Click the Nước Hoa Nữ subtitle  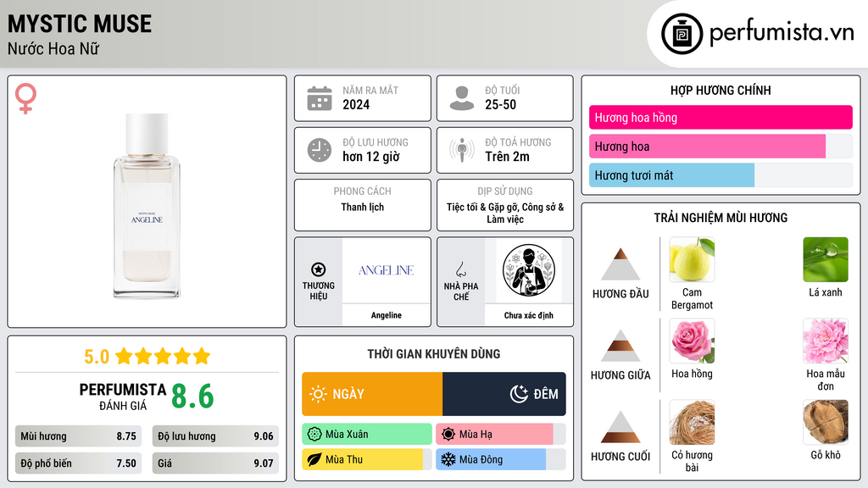(53, 49)
